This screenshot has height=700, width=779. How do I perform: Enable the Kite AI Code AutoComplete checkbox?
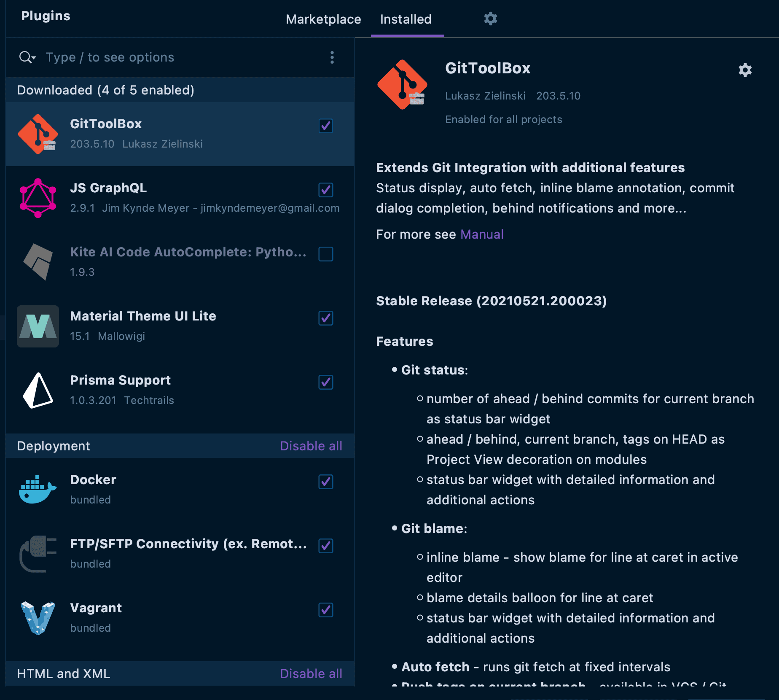(326, 254)
